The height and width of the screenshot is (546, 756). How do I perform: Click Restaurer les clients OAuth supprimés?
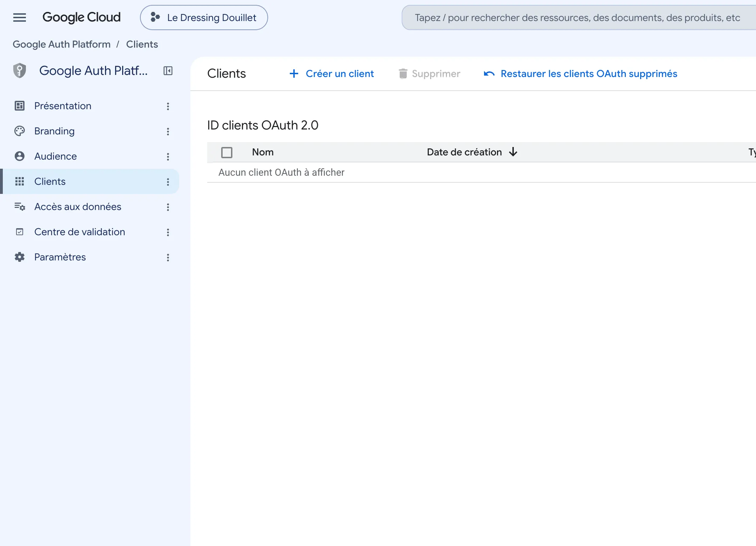point(581,73)
